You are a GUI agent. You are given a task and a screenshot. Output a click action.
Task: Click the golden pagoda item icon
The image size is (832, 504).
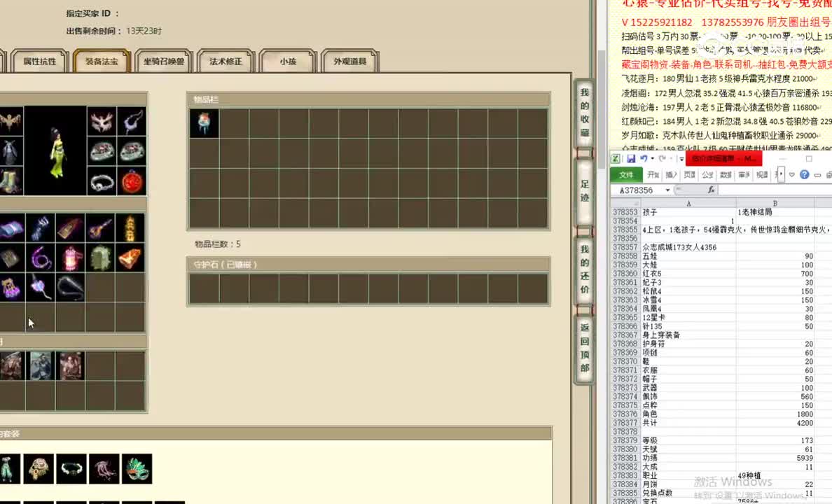click(130, 227)
